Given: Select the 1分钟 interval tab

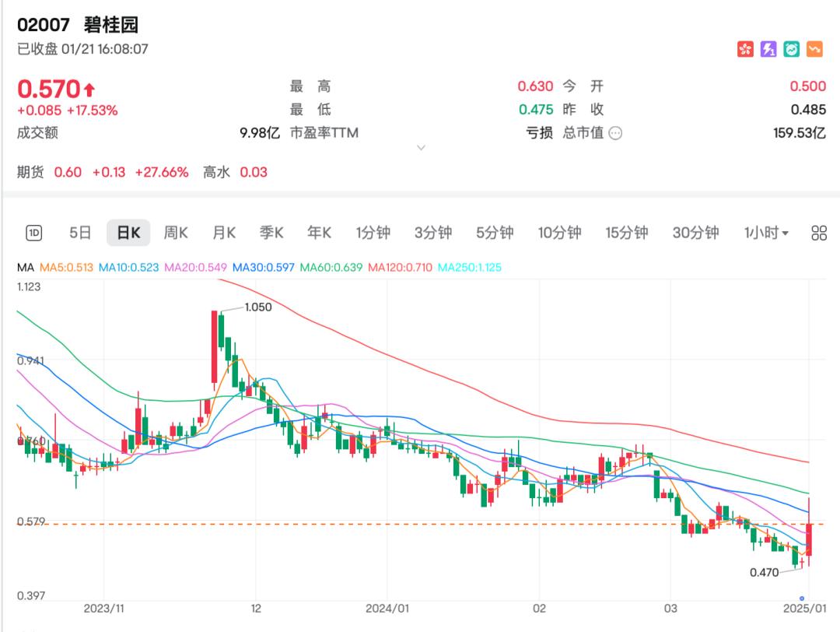Looking at the screenshot, I should (373, 233).
